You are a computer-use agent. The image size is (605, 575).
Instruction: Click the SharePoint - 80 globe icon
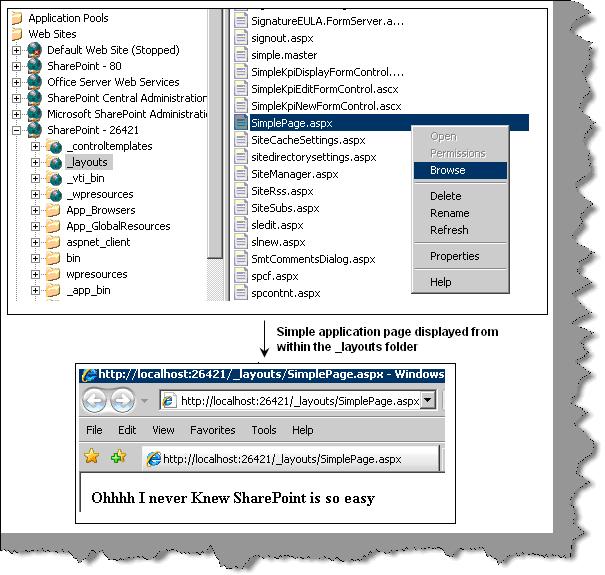(34, 66)
